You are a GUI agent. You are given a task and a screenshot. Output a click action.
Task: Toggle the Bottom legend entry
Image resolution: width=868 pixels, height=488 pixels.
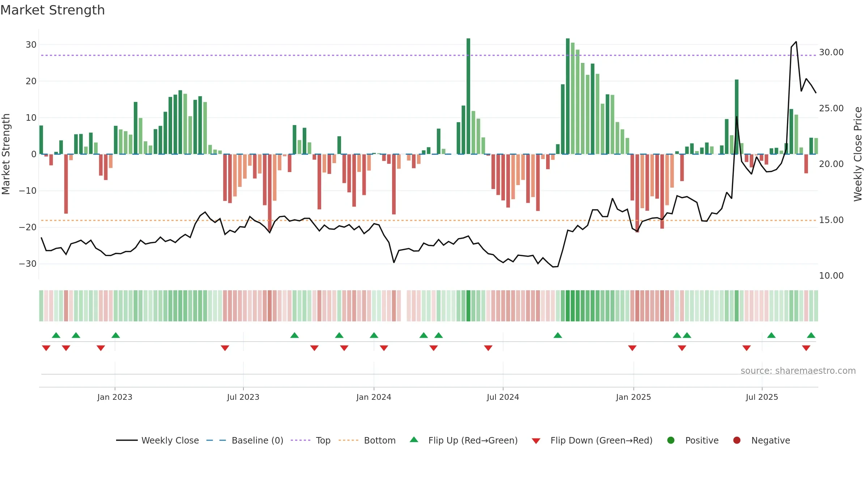click(x=367, y=440)
